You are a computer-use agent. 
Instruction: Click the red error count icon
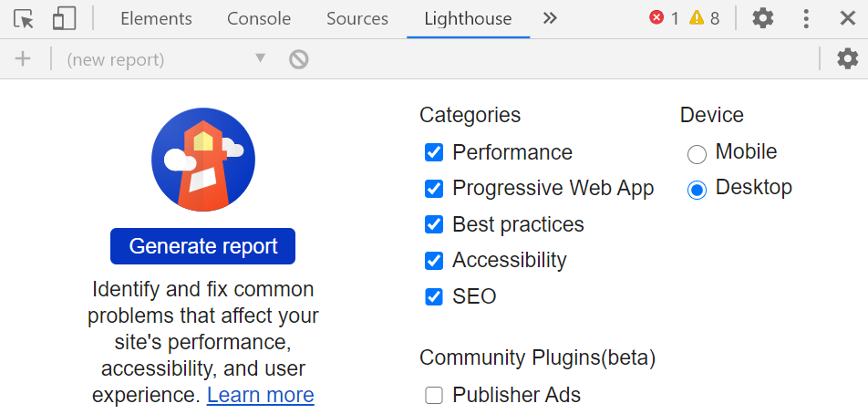tap(657, 18)
